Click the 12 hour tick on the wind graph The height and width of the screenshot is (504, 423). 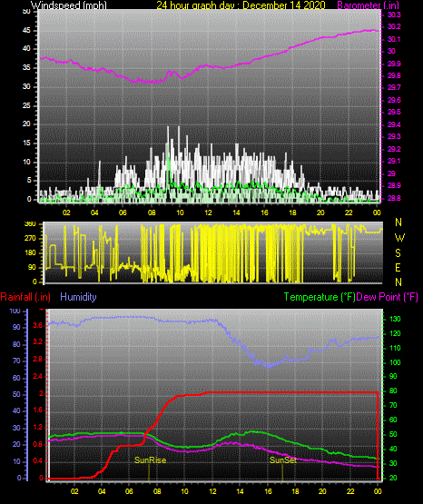(x=208, y=212)
